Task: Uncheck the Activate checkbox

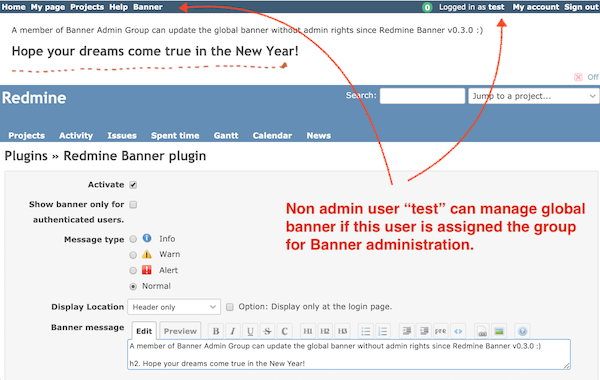Action: pos(133,185)
